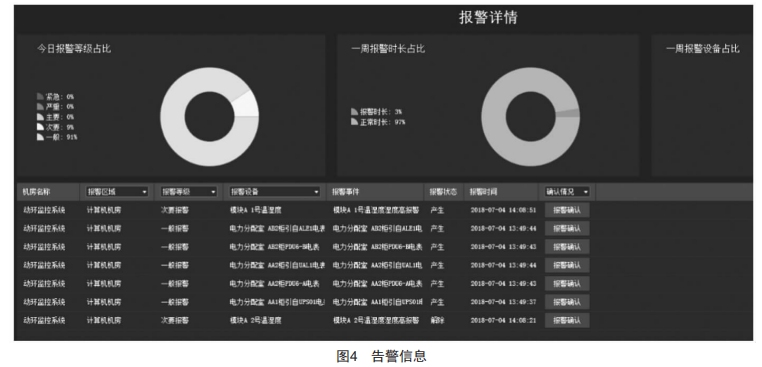
Task: Click the 紧急 legend swatch icon
Action: coord(40,97)
